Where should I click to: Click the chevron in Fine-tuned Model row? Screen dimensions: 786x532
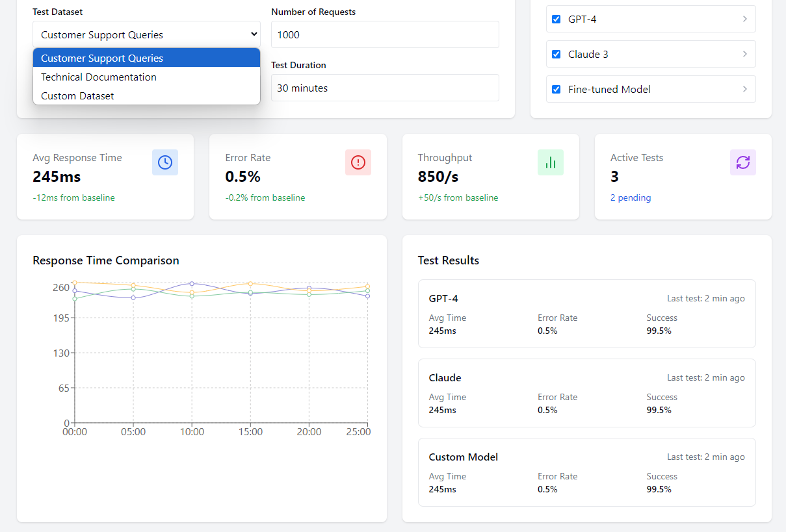(744, 89)
